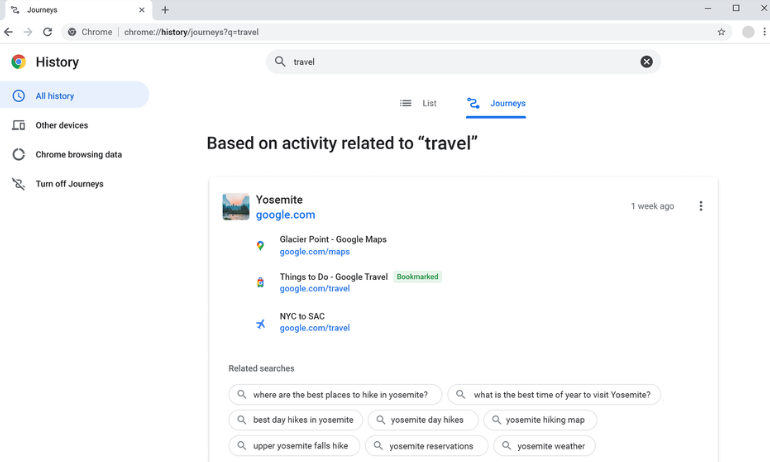Clear the travel search with the X icon

[x=646, y=62]
